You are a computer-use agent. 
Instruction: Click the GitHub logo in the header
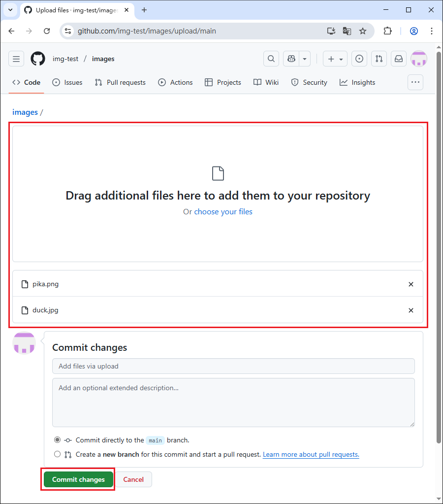click(x=37, y=59)
